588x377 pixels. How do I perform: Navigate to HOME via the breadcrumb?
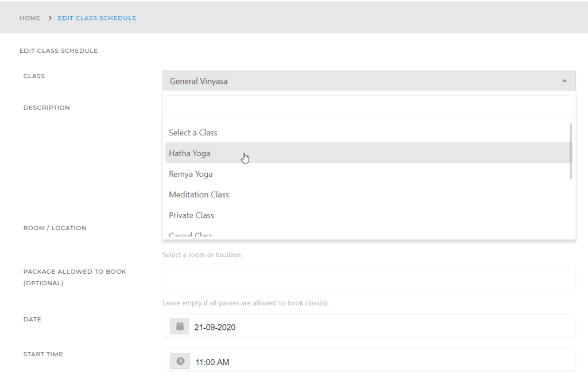pyautogui.click(x=29, y=18)
